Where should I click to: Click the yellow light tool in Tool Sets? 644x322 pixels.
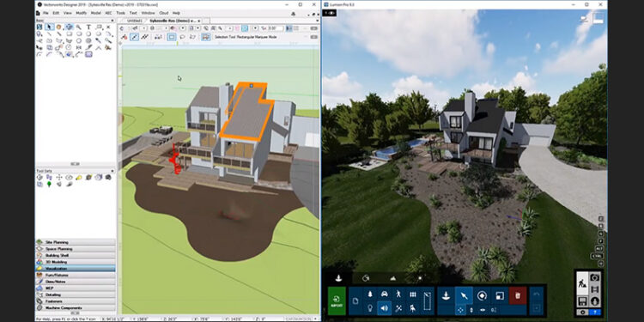click(79, 178)
